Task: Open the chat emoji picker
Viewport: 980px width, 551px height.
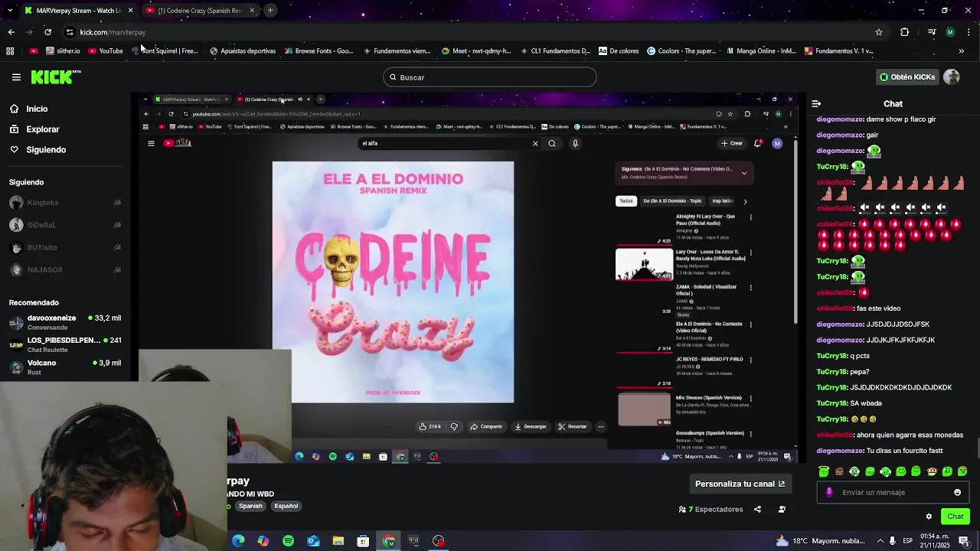Action: click(957, 492)
